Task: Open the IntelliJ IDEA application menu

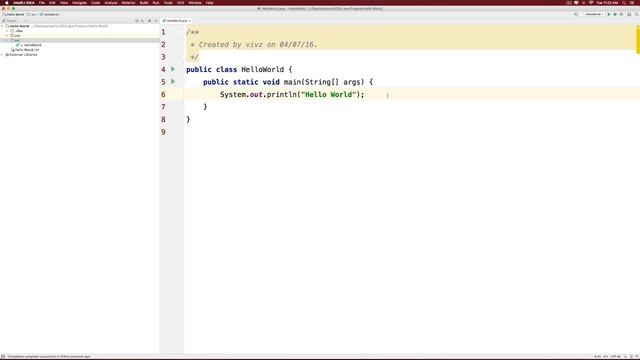Action: tap(24, 3)
